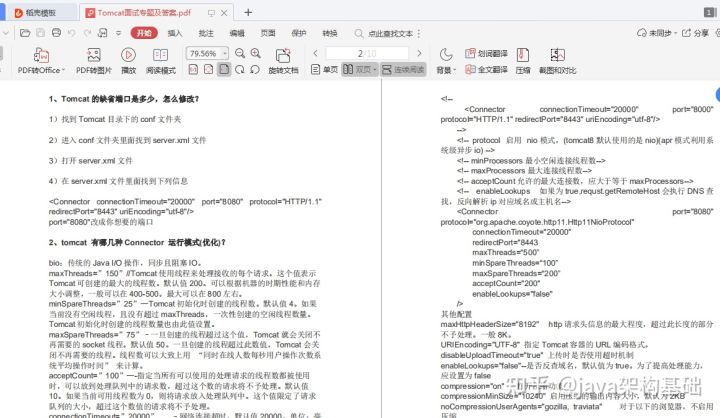Open 截图和对比 screenshot and compare
Image resolution: width=720 pixels, height=418 pixels.
557,61
